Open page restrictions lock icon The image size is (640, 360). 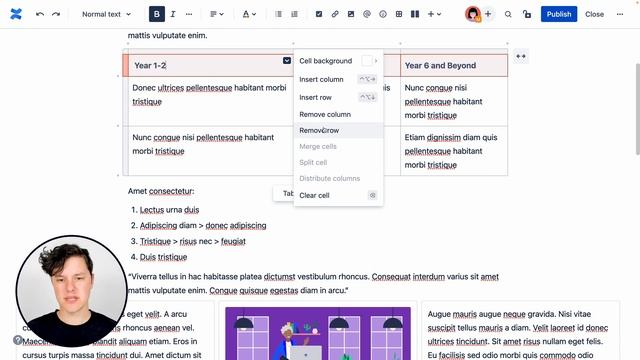point(527,14)
